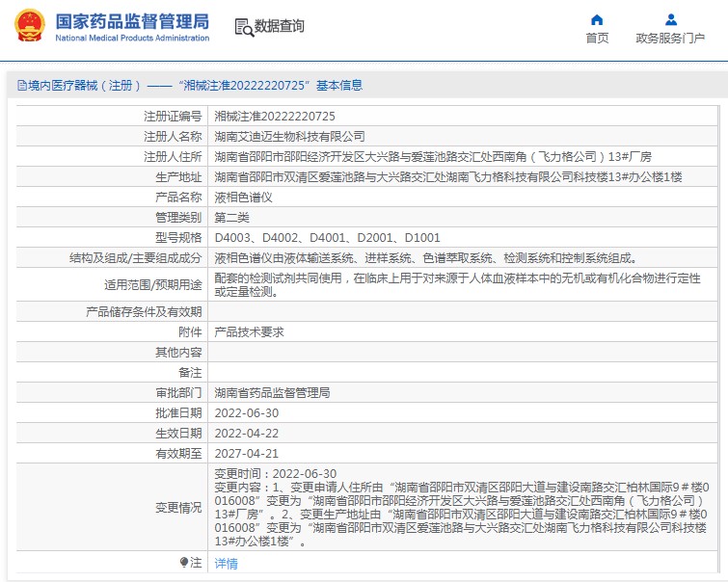The width and height of the screenshot is (728, 582).
Task: Select approval date 2022-06-30 in 批准日期 row
Action: pyautogui.click(x=247, y=413)
